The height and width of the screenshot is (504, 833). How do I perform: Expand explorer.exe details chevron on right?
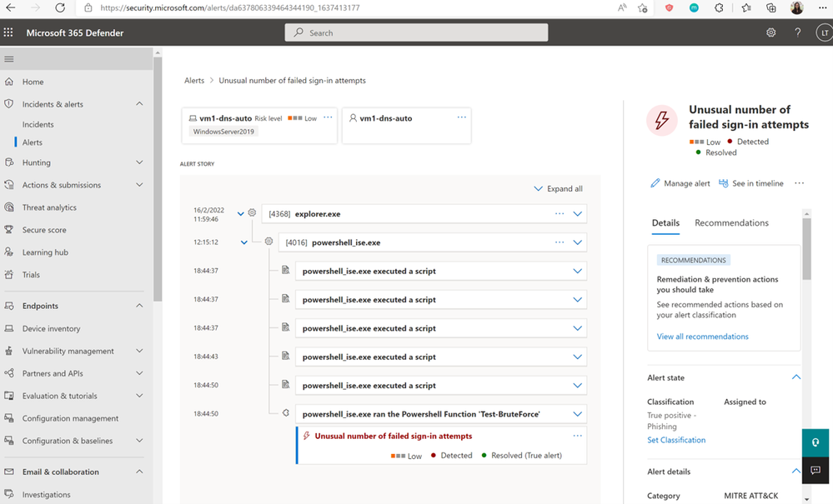coord(578,214)
